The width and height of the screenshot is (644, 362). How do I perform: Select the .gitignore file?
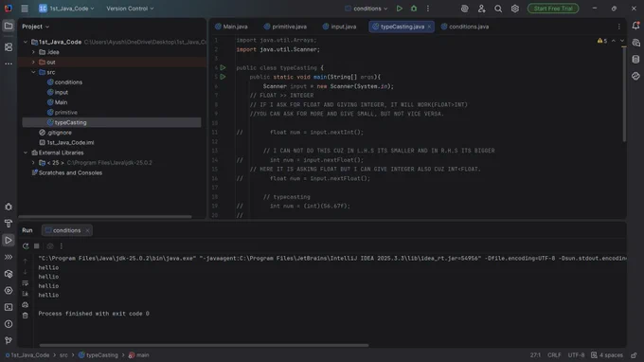(x=56, y=133)
